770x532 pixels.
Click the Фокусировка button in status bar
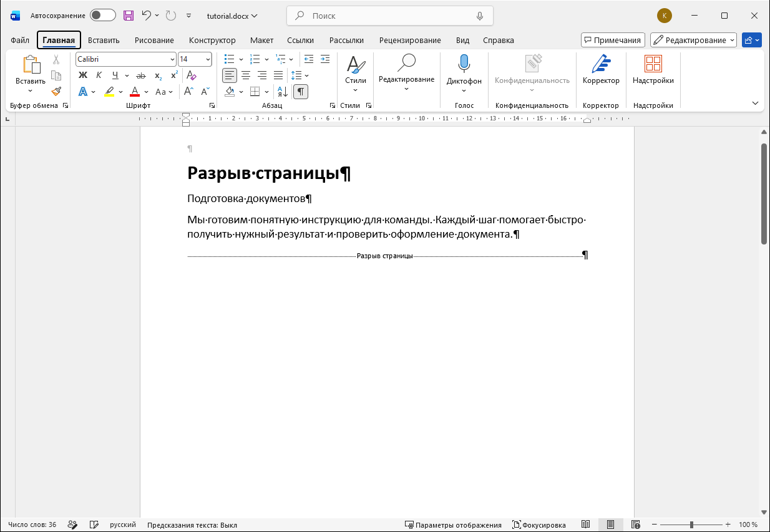539,525
